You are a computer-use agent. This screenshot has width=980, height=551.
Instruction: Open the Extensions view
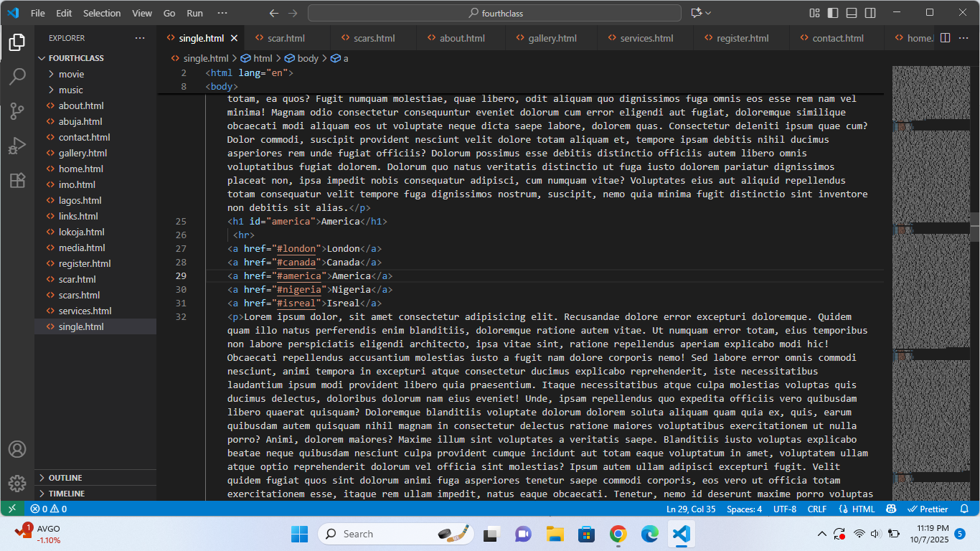(17, 181)
